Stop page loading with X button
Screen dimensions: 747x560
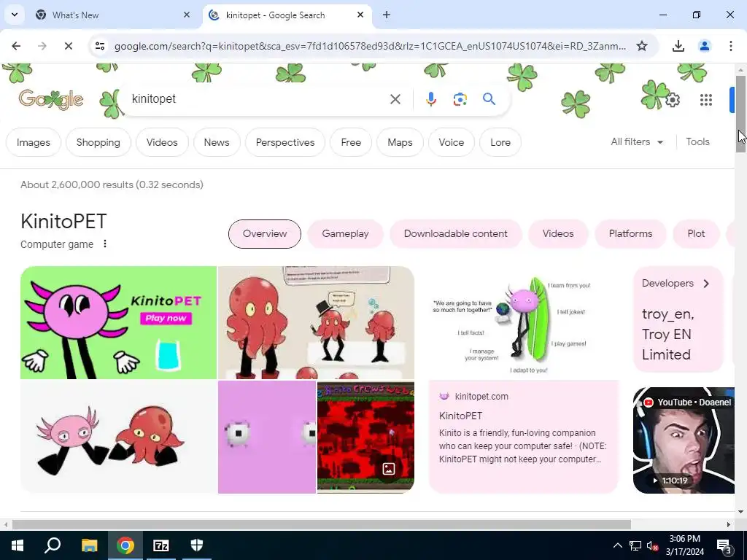click(x=68, y=46)
